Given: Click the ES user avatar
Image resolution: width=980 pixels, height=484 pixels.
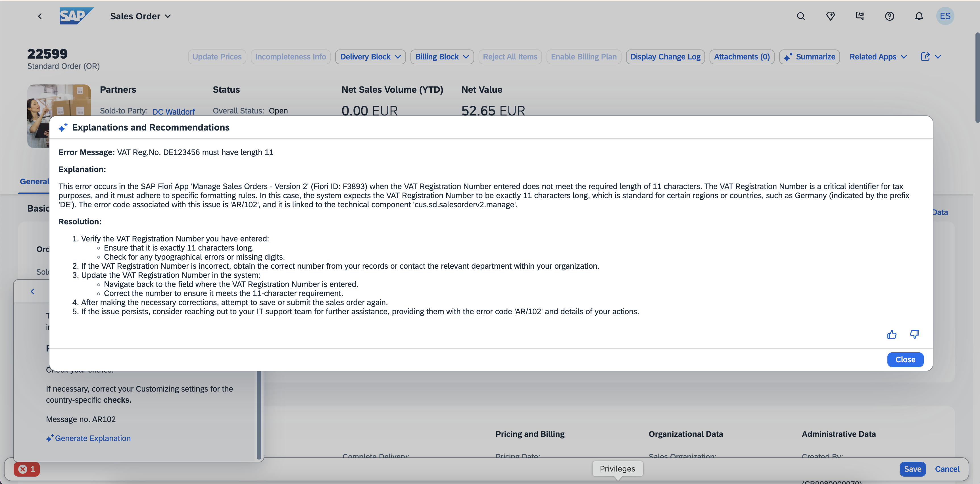Looking at the screenshot, I should coord(944,16).
